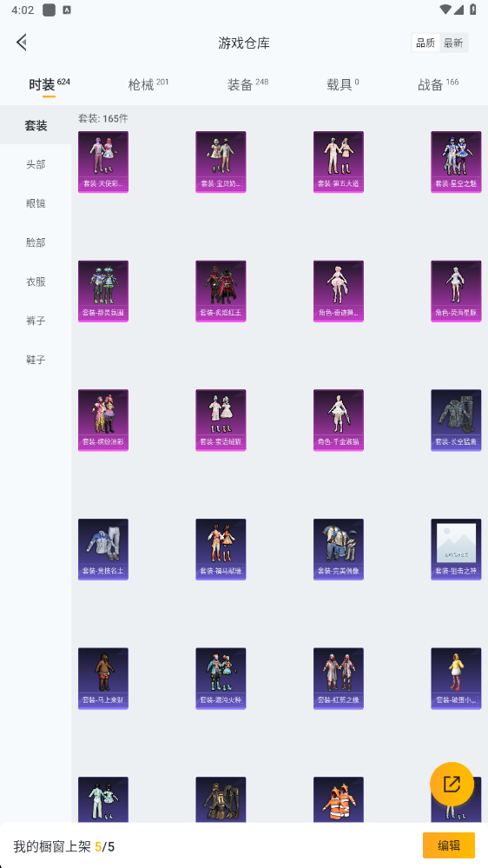Open the 狙击之神 placeholder image item
The height and width of the screenshot is (868, 488).
tap(456, 549)
